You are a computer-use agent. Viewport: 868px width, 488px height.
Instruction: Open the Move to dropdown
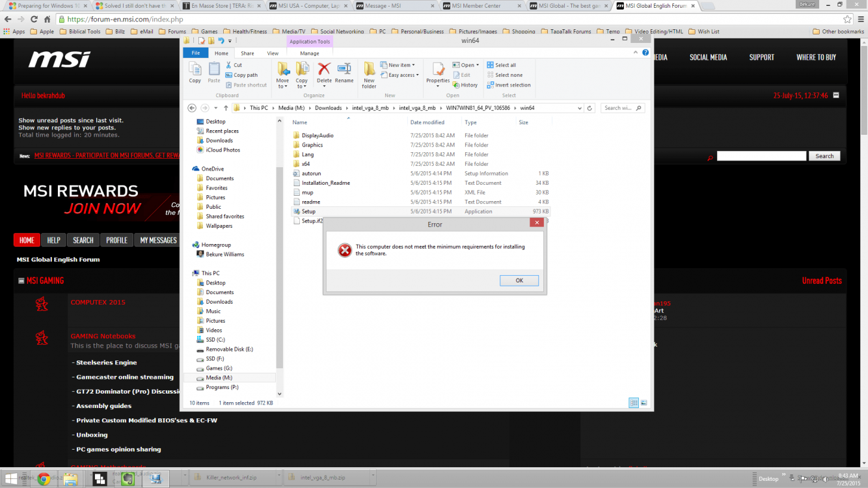(282, 86)
